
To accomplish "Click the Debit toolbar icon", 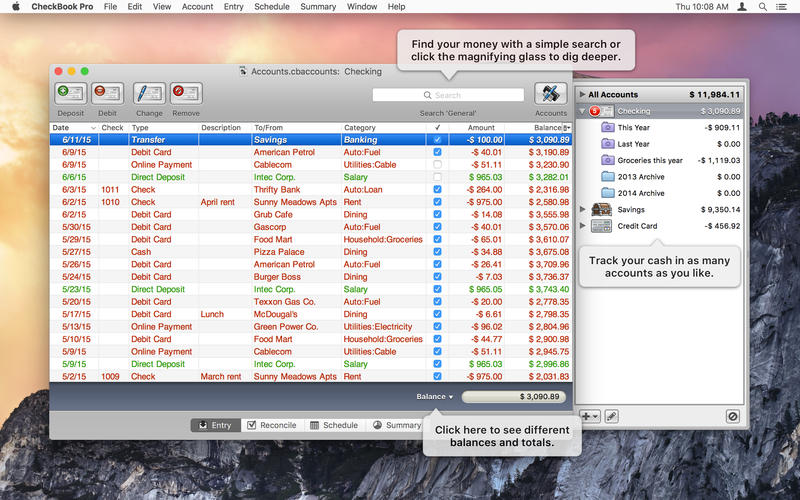I will [107, 94].
